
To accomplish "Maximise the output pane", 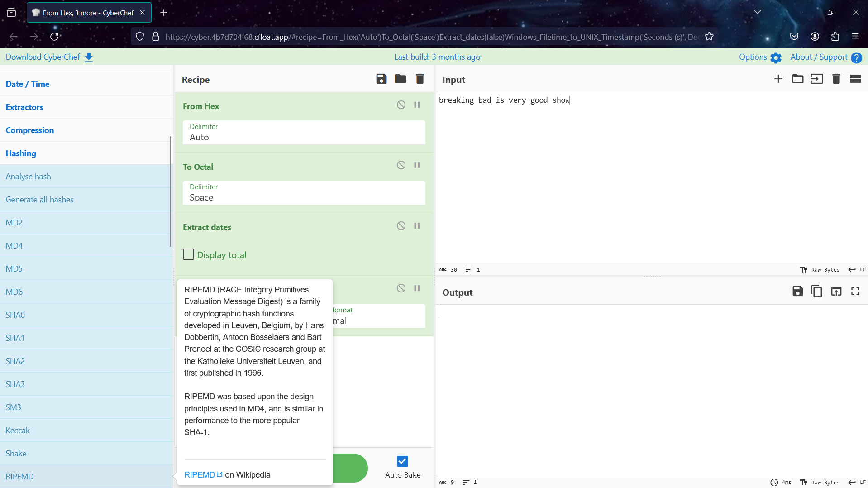I will click(x=855, y=292).
